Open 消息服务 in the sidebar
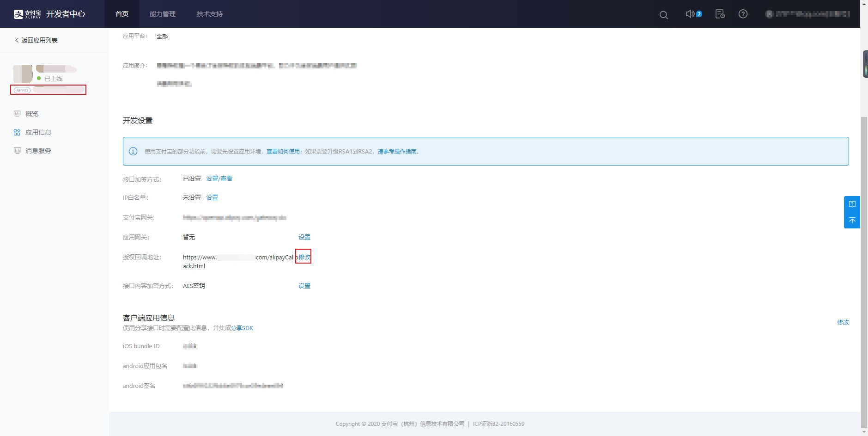Image resolution: width=868 pixels, height=436 pixels. coord(38,151)
